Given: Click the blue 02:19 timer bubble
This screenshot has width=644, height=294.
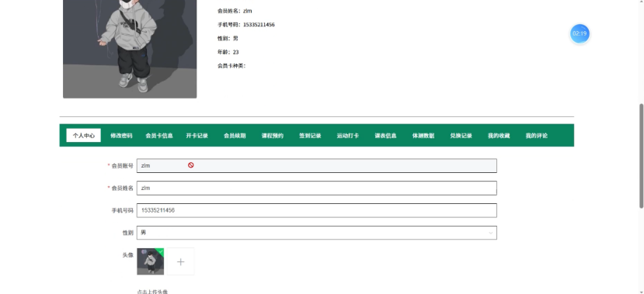Looking at the screenshot, I should click(x=580, y=33).
